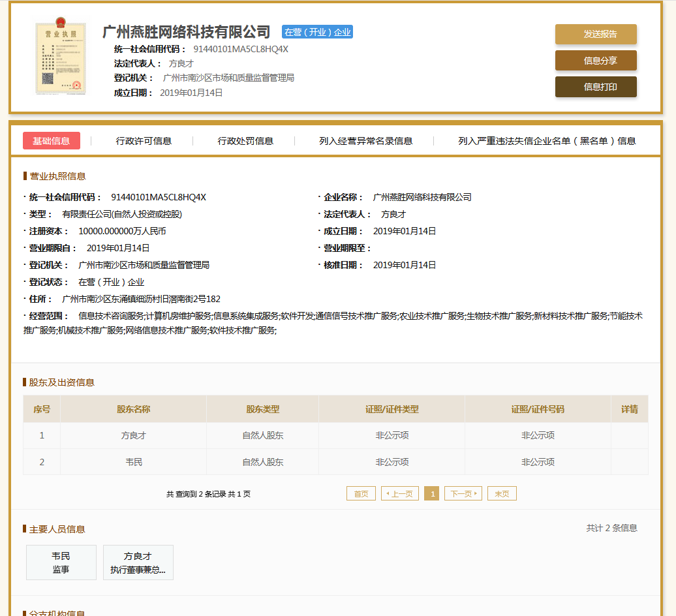Switch to the 行政许可信息 tab
Viewport: 676px width, 616px height.
click(144, 141)
